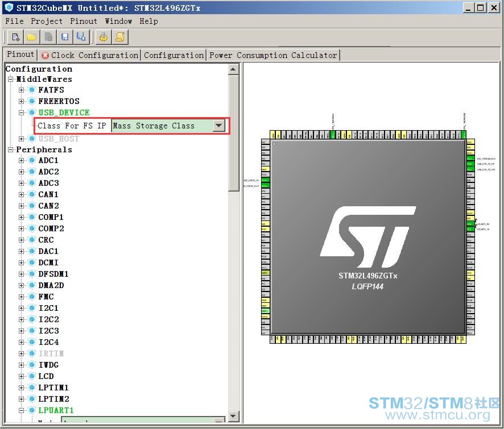Screen dimensions: 504x429
Task: Open the Help menu
Action: pos(148,21)
